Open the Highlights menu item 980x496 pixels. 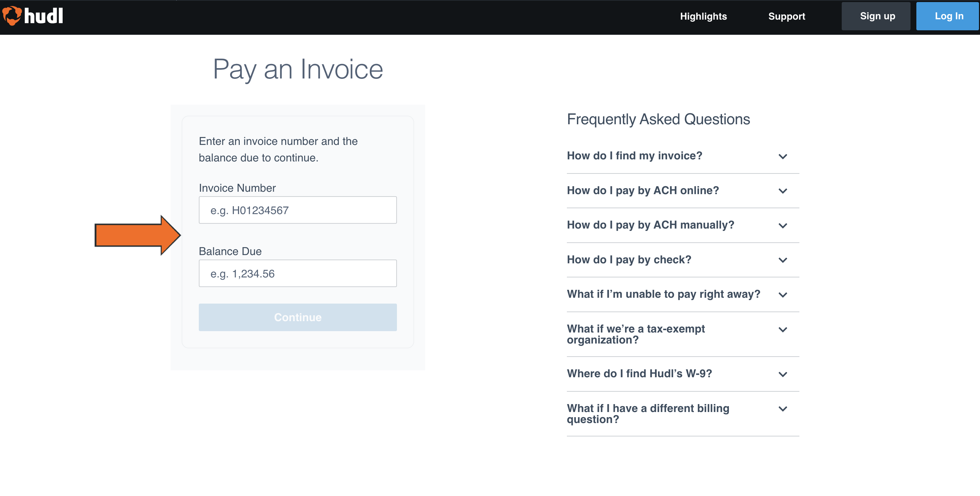[703, 16]
